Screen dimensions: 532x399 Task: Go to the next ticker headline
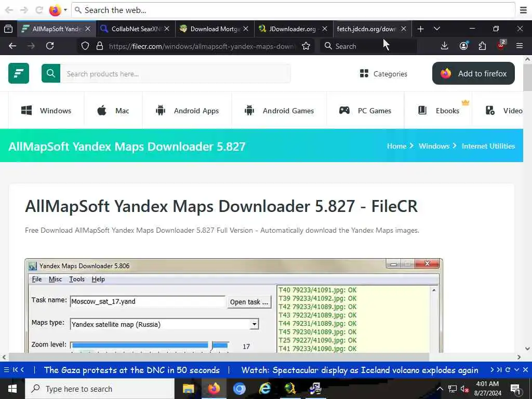coord(492,369)
